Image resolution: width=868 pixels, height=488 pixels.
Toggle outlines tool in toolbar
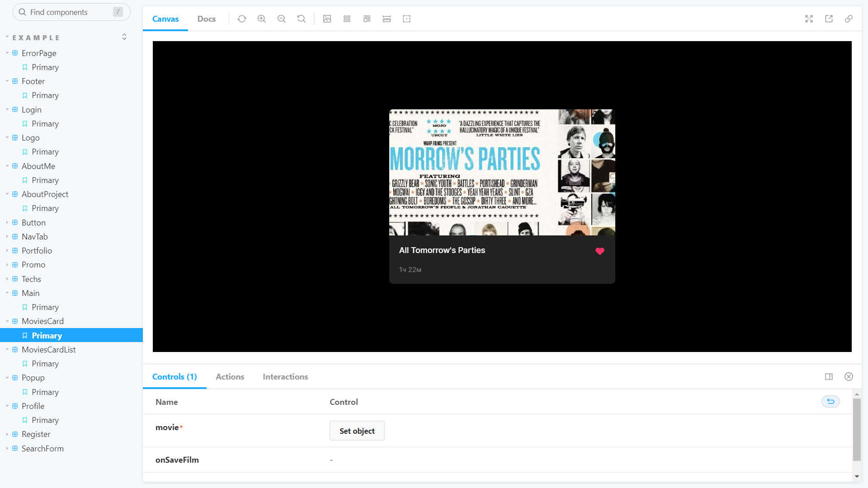click(407, 19)
